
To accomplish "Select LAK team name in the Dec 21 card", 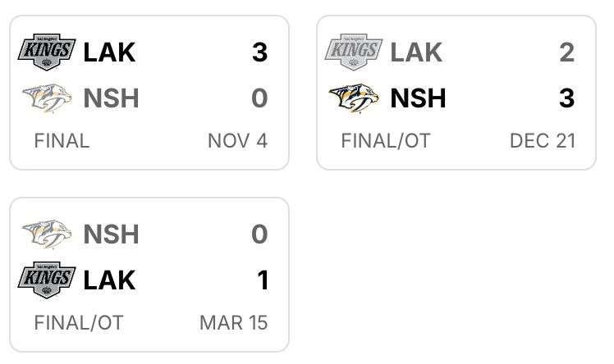I will (x=416, y=52).
